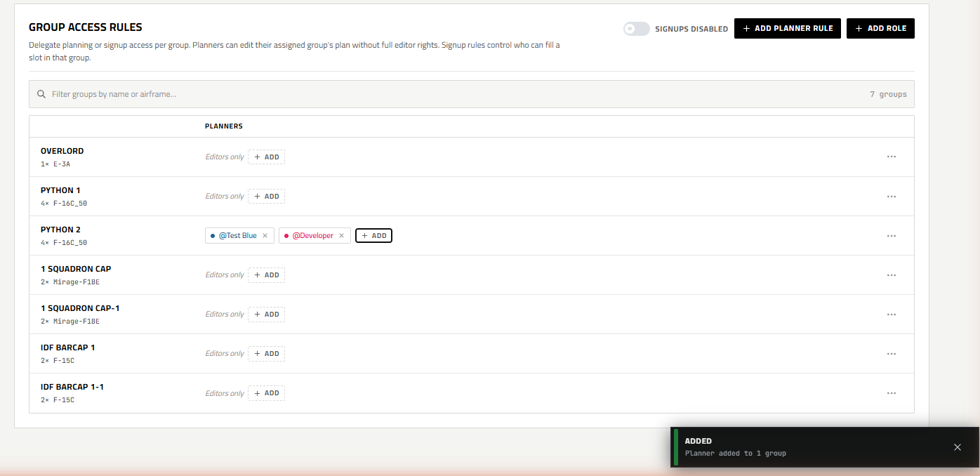Focus the filter groups search field

pos(472,94)
